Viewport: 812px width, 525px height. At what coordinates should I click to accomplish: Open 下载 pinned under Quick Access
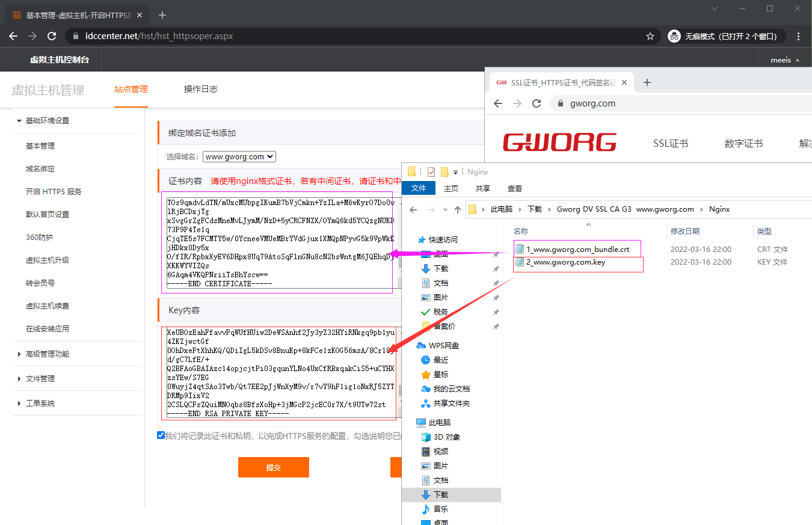pos(440,268)
